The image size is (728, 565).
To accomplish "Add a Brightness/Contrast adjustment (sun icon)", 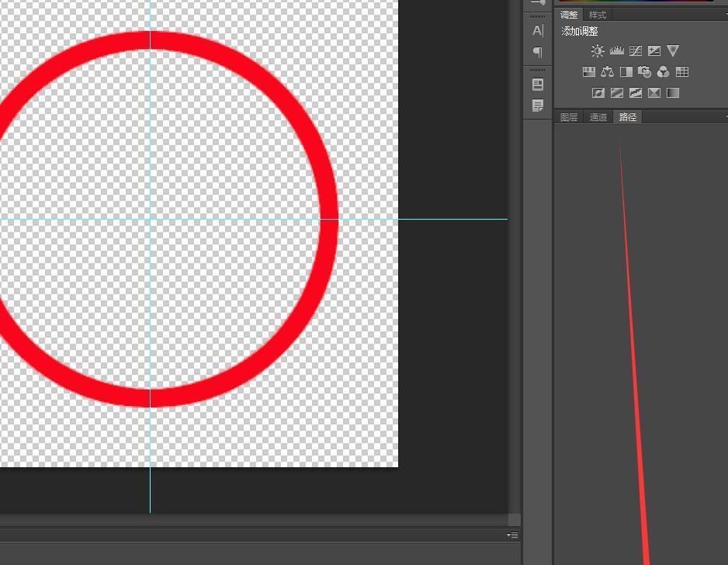I will click(598, 50).
